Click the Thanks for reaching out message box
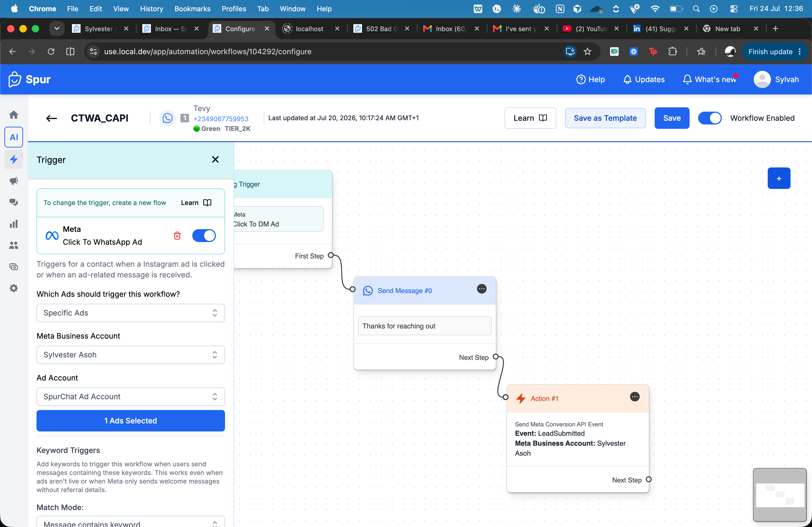 (x=425, y=326)
